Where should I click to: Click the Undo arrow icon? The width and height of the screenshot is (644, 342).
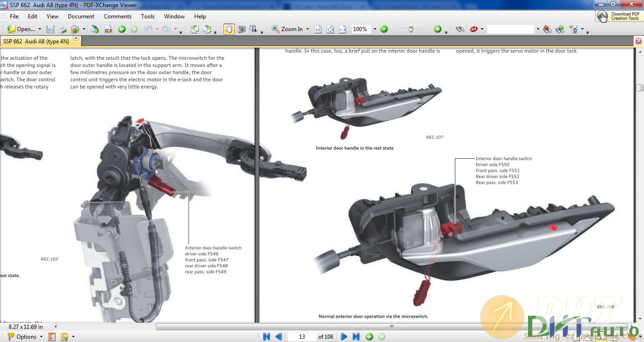coord(148,29)
